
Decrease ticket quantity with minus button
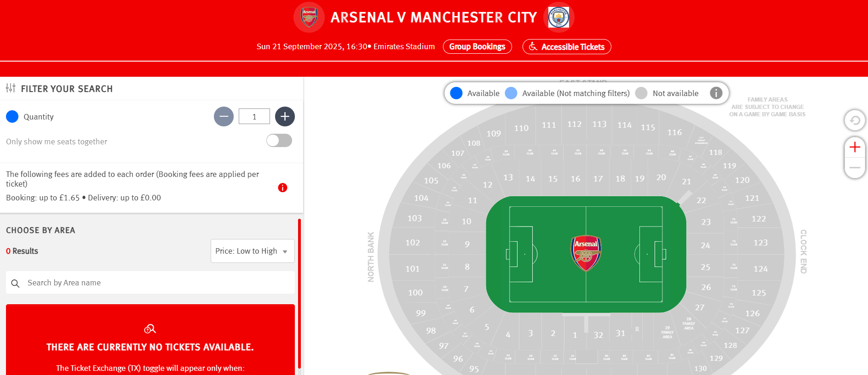point(224,117)
